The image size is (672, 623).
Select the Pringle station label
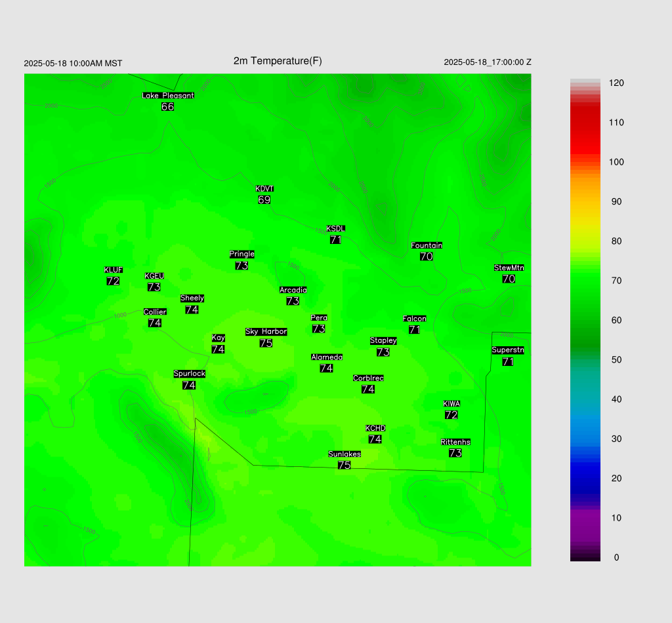point(241,254)
